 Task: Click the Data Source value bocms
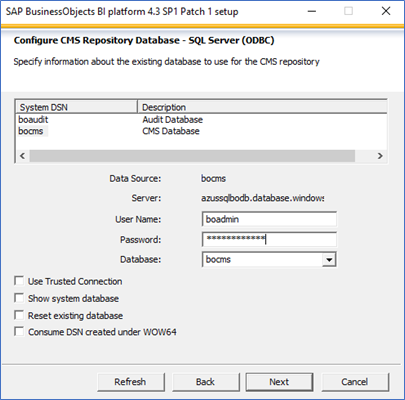pos(213,179)
